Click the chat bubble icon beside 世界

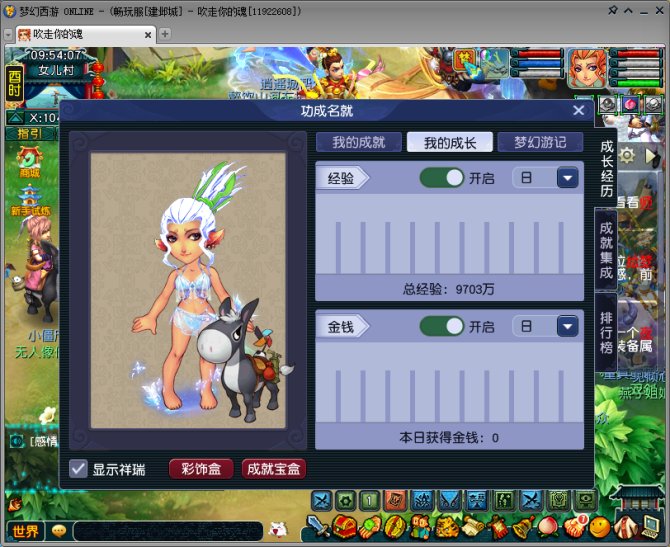[x=59, y=531]
